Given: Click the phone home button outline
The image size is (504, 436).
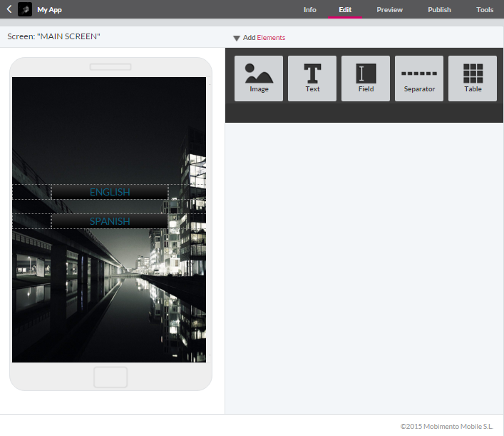Looking at the screenshot, I should pos(110,377).
